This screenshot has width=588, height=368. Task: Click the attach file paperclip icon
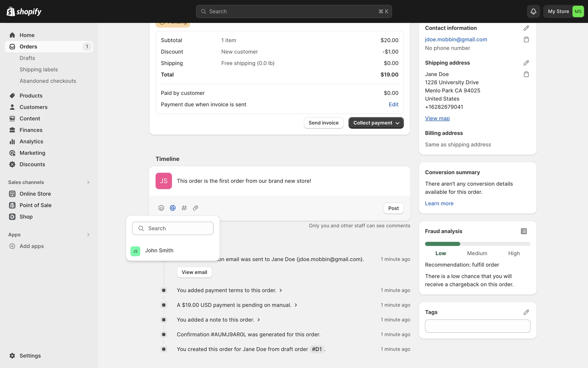[x=195, y=208]
